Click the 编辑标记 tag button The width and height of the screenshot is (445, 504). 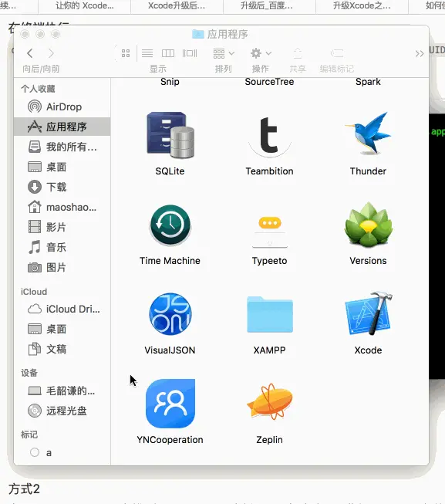(337, 53)
